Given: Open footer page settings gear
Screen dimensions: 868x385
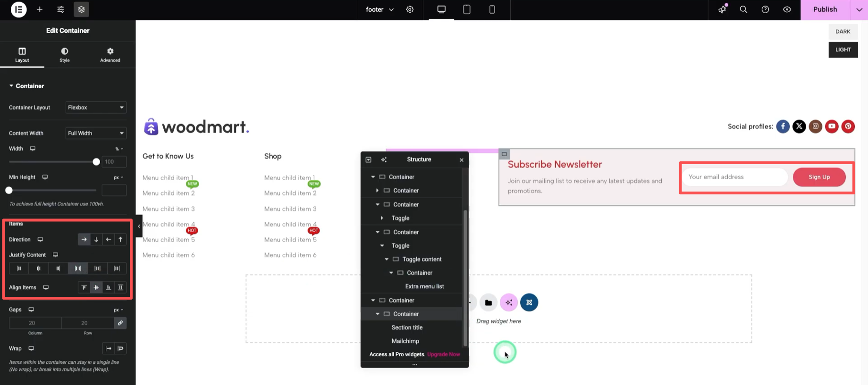Looking at the screenshot, I should 410,9.
